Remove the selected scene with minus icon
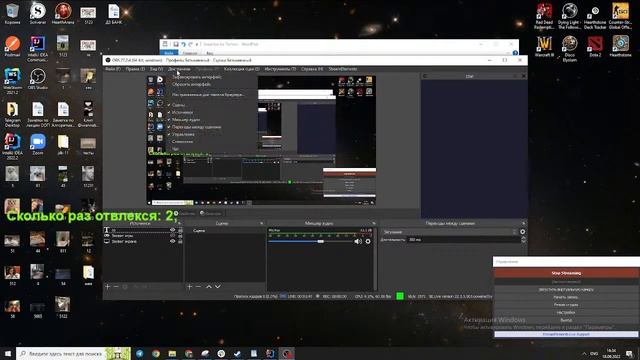Viewport: 640px width, 360px height. tap(198, 287)
